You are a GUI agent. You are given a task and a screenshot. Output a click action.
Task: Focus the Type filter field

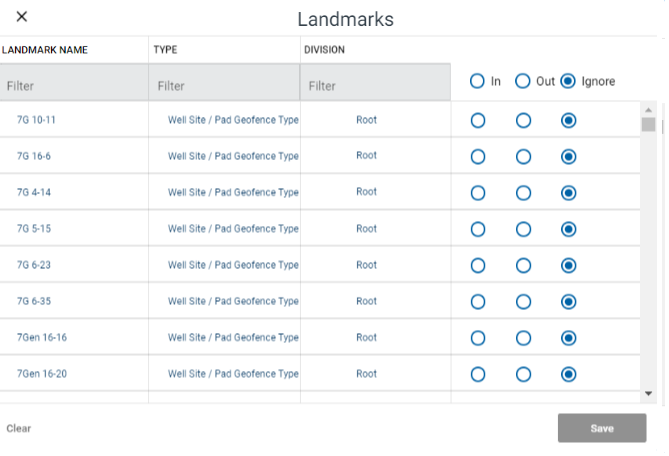[224, 82]
